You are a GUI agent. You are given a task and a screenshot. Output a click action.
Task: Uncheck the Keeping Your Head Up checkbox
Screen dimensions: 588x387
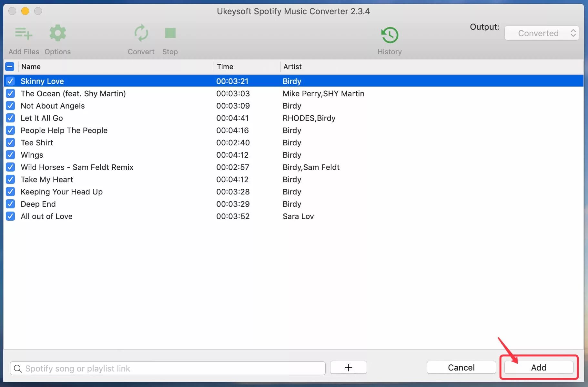10,192
